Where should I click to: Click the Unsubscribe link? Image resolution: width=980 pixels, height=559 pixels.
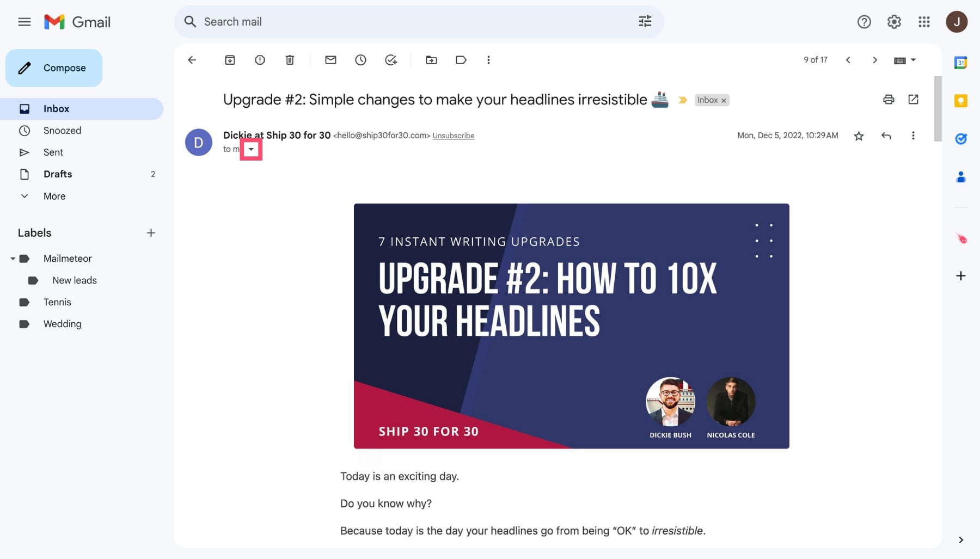(453, 136)
